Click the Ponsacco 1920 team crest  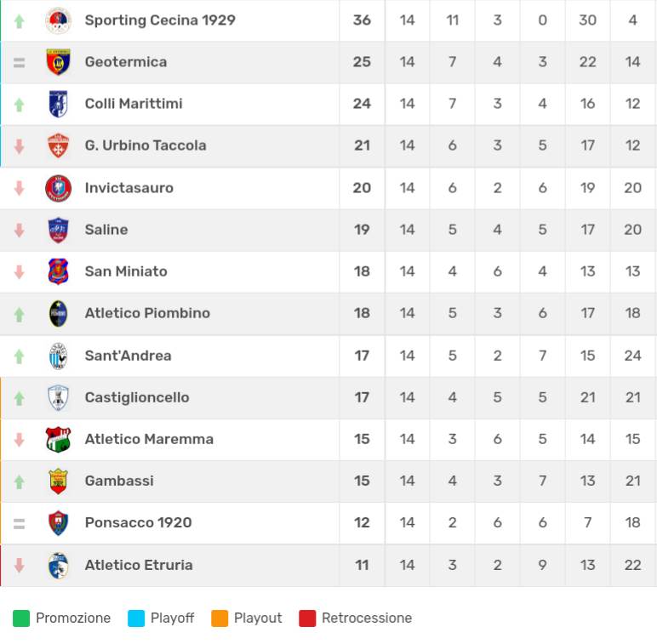pyautogui.click(x=58, y=522)
